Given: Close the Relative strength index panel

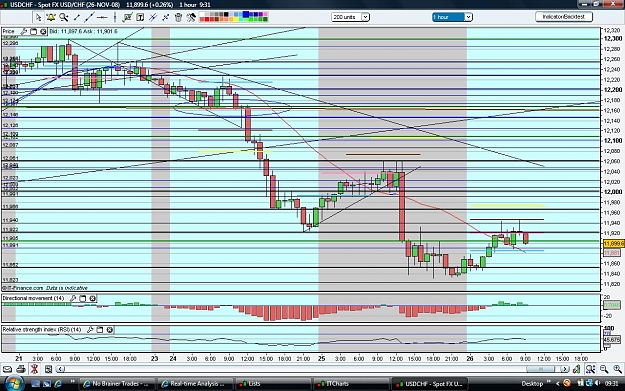Looking at the screenshot, I should pos(110,330).
